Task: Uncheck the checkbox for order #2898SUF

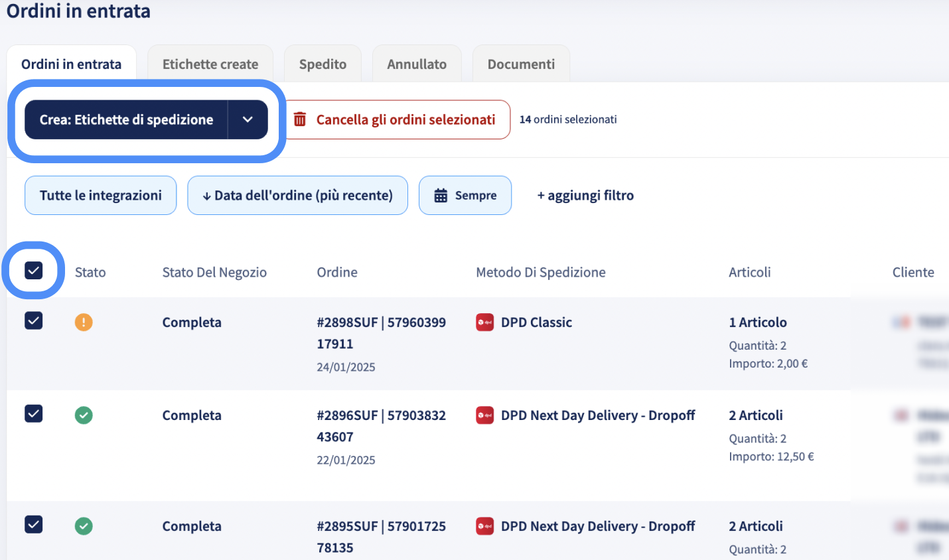Action: [x=33, y=320]
